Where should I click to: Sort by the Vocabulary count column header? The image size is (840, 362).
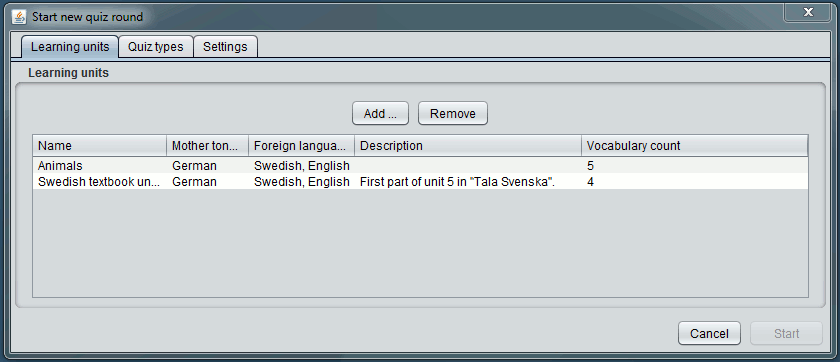coord(695,146)
